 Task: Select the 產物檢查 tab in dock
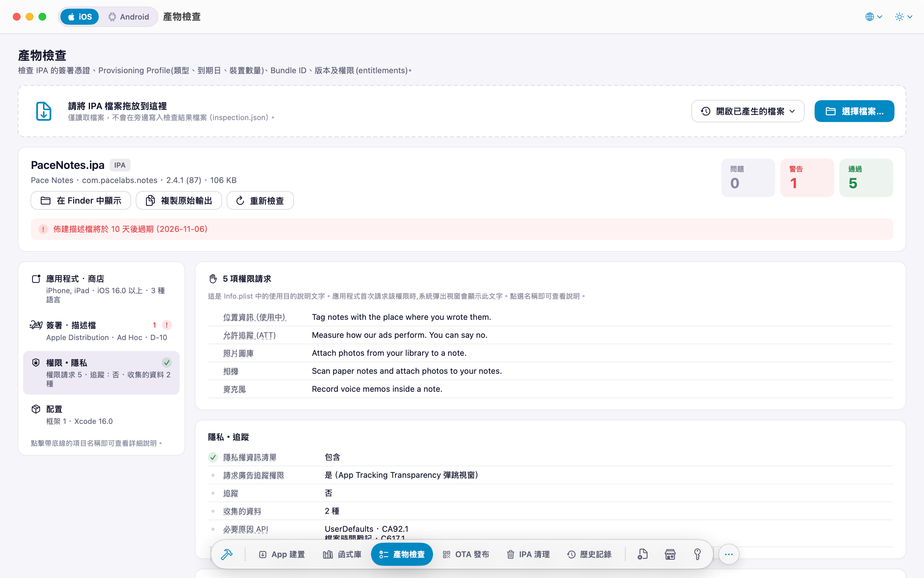(x=402, y=554)
